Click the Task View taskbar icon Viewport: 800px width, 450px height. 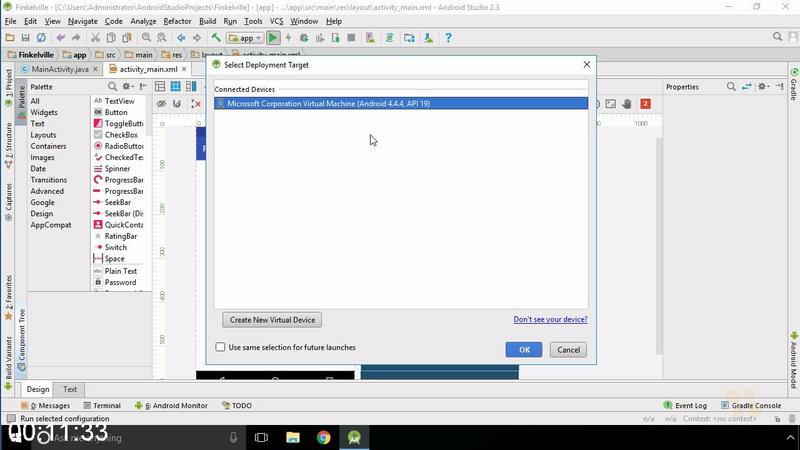click(261, 437)
